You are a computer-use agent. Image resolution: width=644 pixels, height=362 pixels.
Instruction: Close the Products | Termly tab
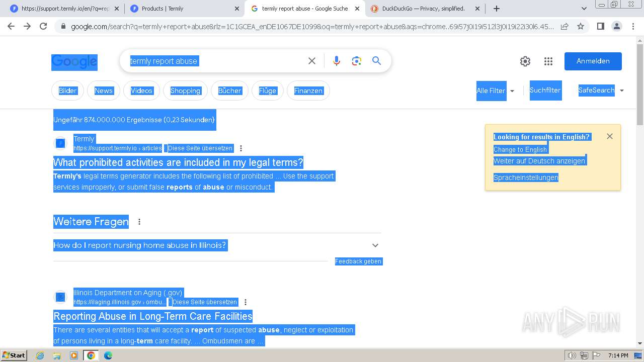pyautogui.click(x=237, y=9)
